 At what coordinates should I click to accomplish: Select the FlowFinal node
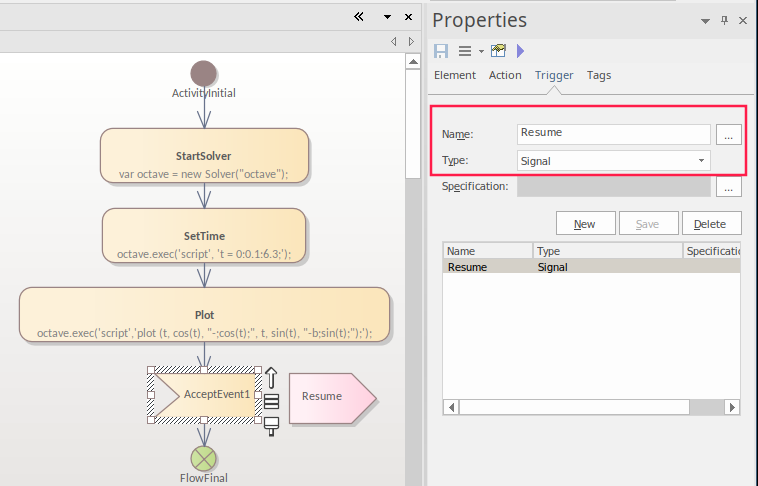pyautogui.click(x=204, y=458)
